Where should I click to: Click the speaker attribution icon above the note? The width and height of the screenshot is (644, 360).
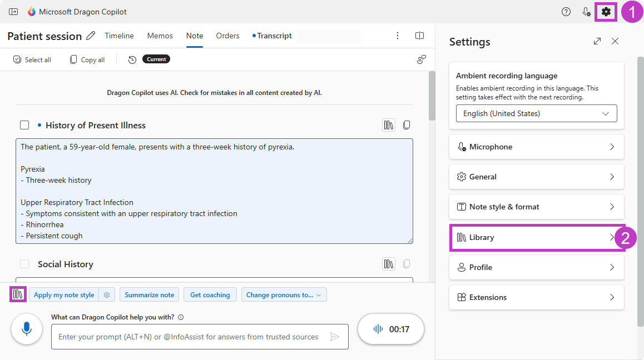click(x=421, y=59)
